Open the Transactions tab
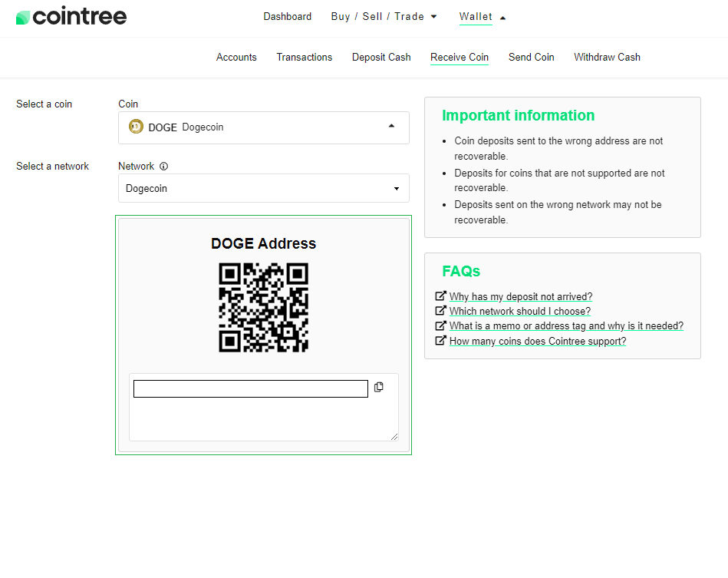Screen dimensions: 728x578 click(305, 57)
